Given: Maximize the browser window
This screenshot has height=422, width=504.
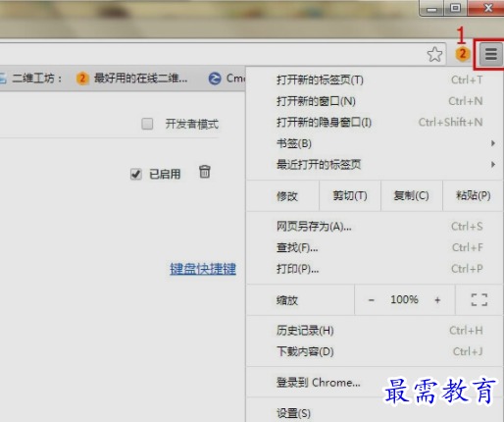Looking at the screenshot, I should click(x=455, y=8).
